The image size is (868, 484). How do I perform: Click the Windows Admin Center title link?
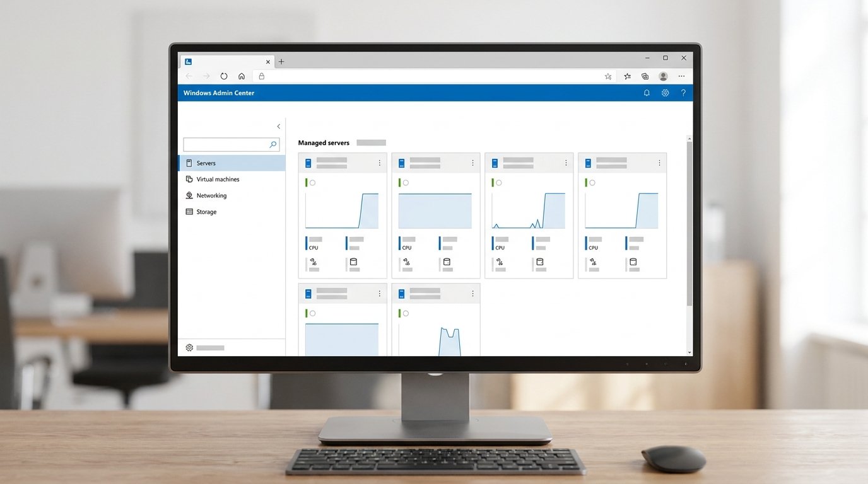click(x=219, y=93)
